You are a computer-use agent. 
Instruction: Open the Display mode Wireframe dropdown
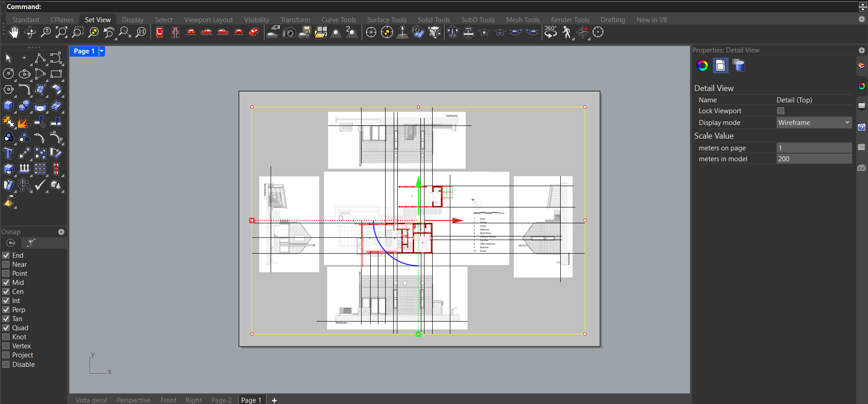point(814,123)
